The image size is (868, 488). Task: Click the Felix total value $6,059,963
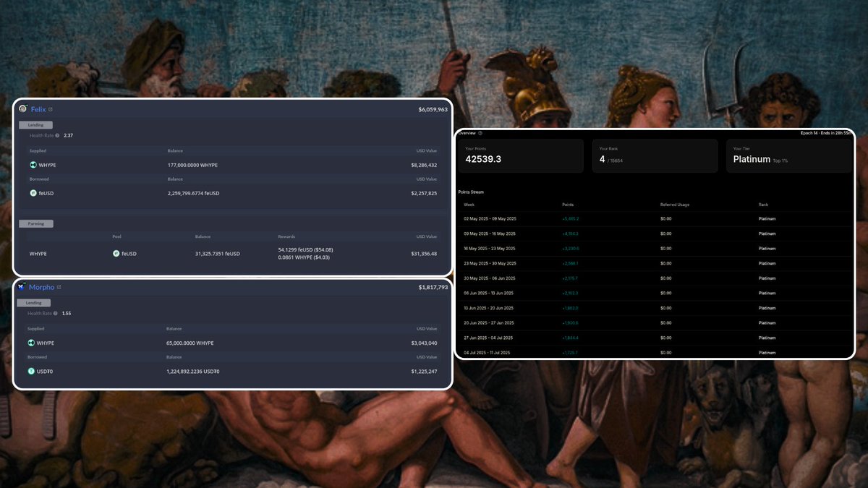[433, 110]
